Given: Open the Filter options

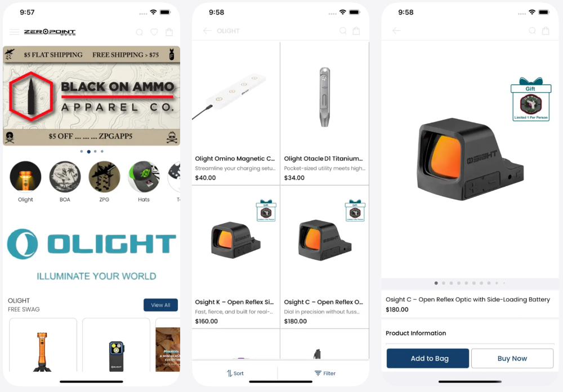Looking at the screenshot, I should point(325,373).
